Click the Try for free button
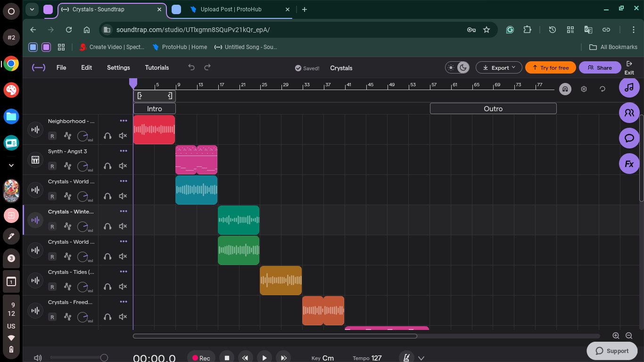The image size is (644, 362). [x=550, y=68]
